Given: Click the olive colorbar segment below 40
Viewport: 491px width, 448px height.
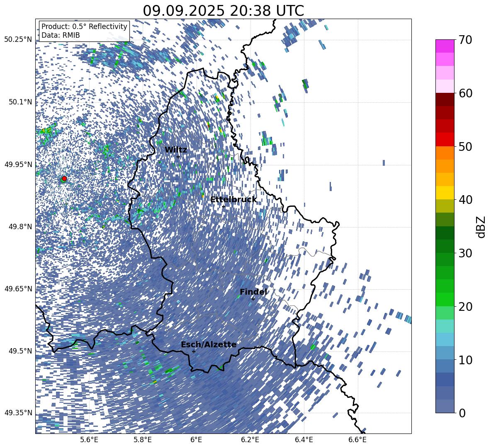Looking at the screenshot, I should tap(445, 206).
